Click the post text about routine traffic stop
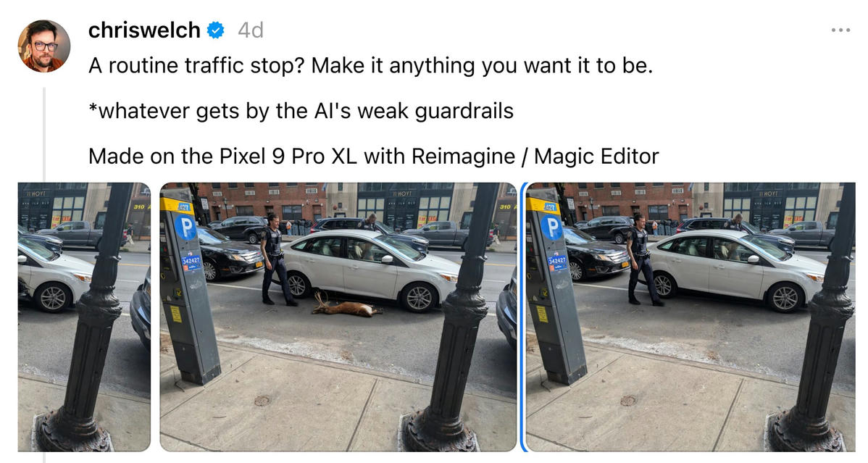Screen dimensions: 868x463 pos(370,65)
